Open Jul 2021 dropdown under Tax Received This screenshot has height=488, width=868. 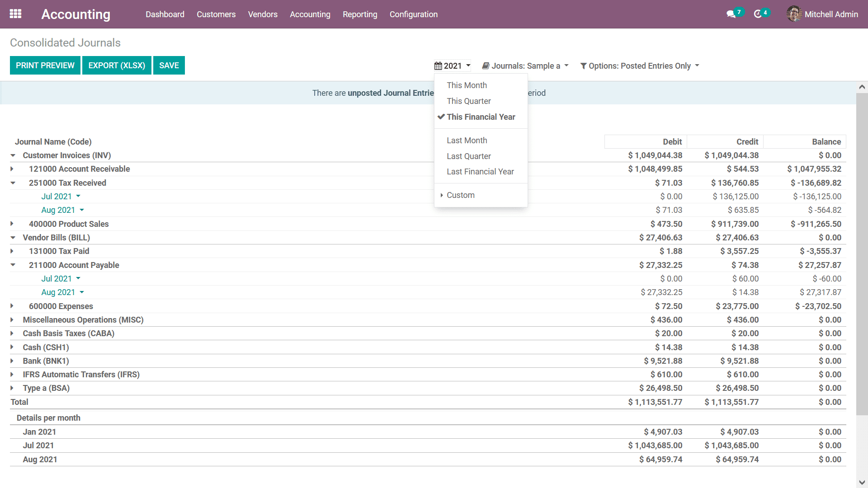pyautogui.click(x=61, y=197)
